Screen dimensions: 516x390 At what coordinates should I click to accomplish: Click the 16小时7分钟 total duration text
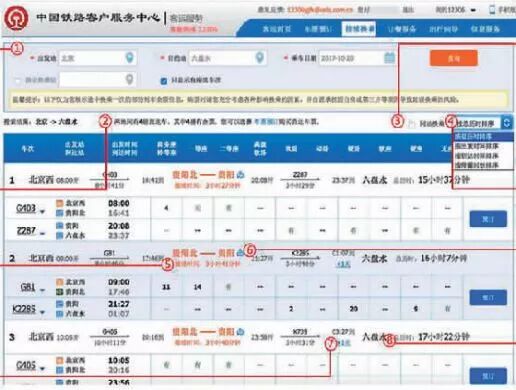point(444,258)
